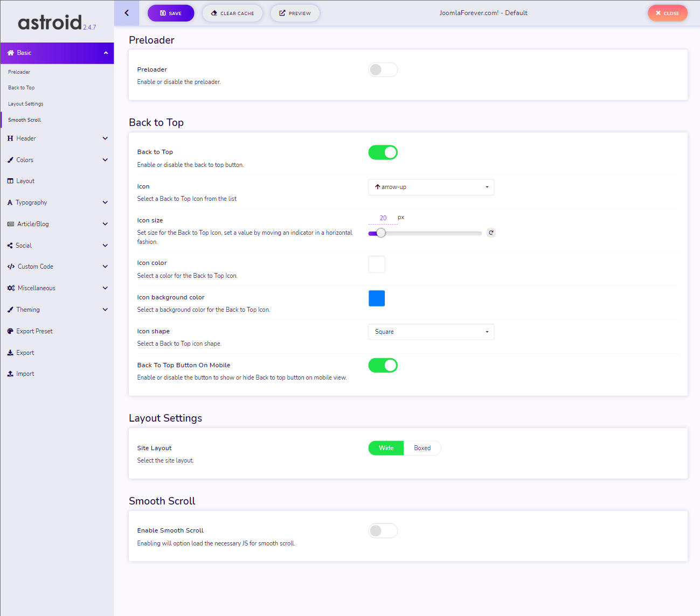Go to Smooth Scroll sidebar item
Viewport: 700px width, 616px height.
tap(24, 120)
